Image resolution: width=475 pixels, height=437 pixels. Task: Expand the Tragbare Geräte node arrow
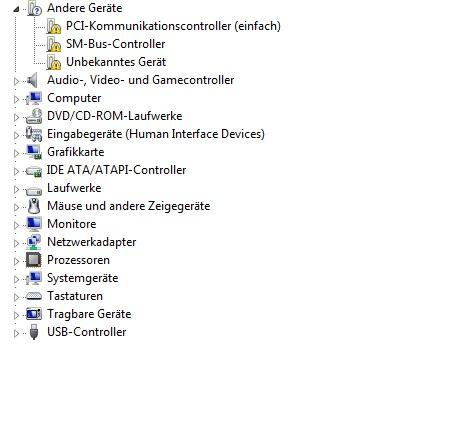click(16, 315)
